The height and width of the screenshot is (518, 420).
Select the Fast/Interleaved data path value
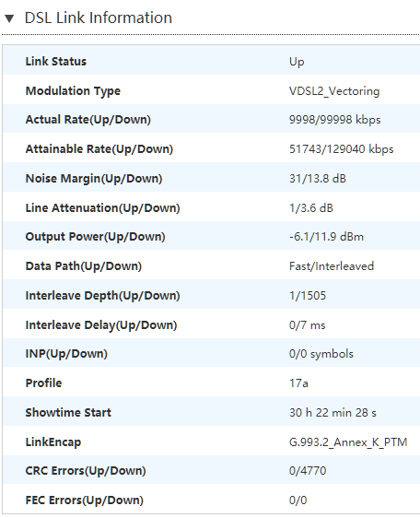[332, 266]
